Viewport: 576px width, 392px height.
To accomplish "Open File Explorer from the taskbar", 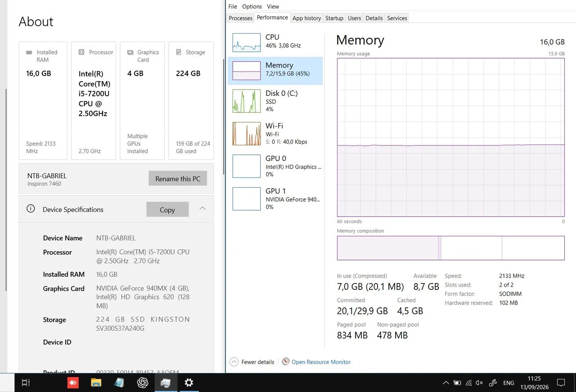I will (x=96, y=383).
